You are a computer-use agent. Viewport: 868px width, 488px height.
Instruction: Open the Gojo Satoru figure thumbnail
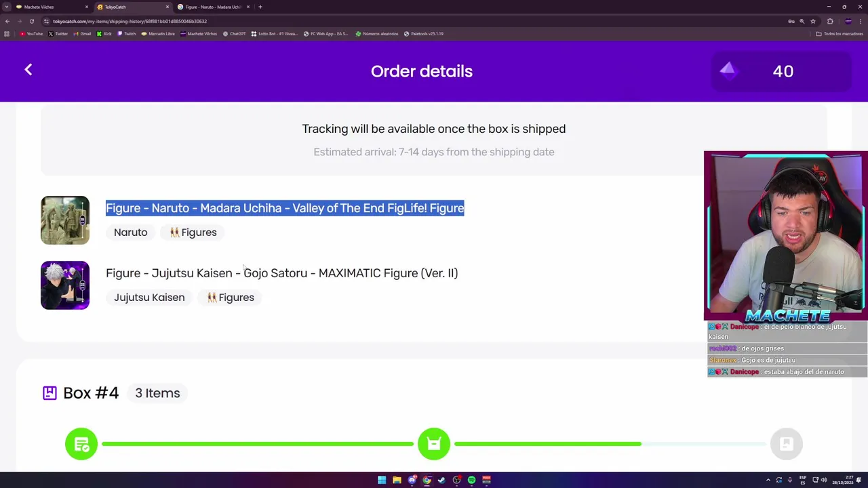click(65, 285)
